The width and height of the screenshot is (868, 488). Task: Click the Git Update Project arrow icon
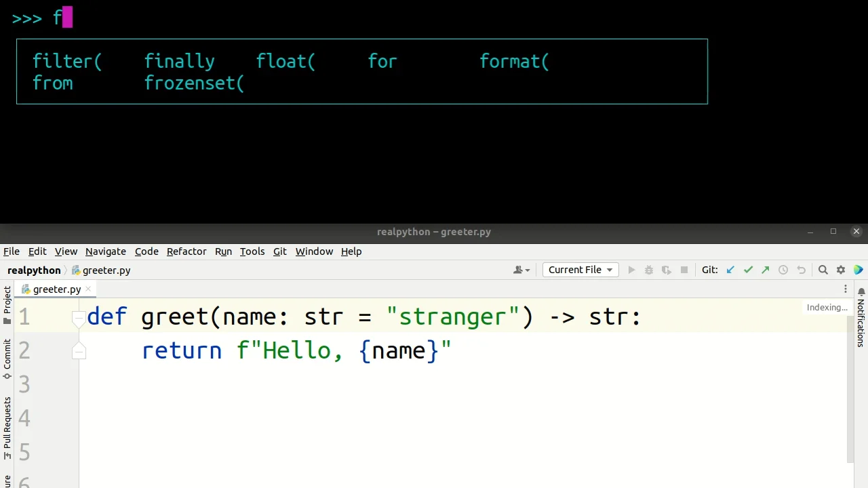tap(730, 270)
